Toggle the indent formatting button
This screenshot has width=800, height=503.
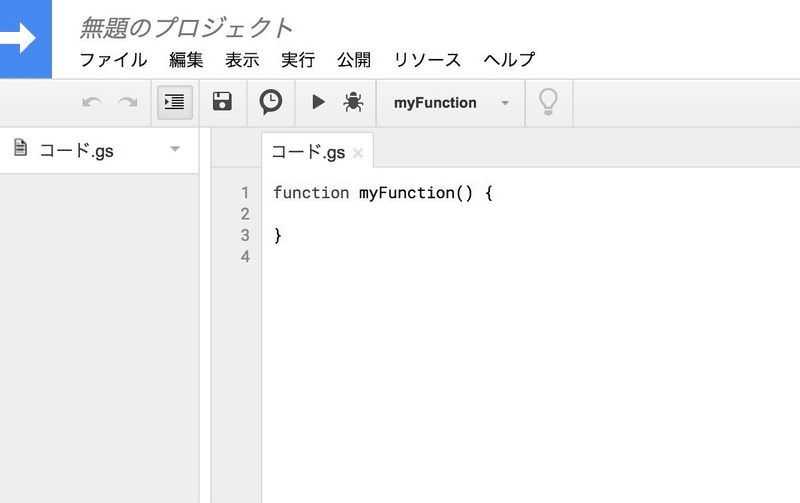coord(174,102)
